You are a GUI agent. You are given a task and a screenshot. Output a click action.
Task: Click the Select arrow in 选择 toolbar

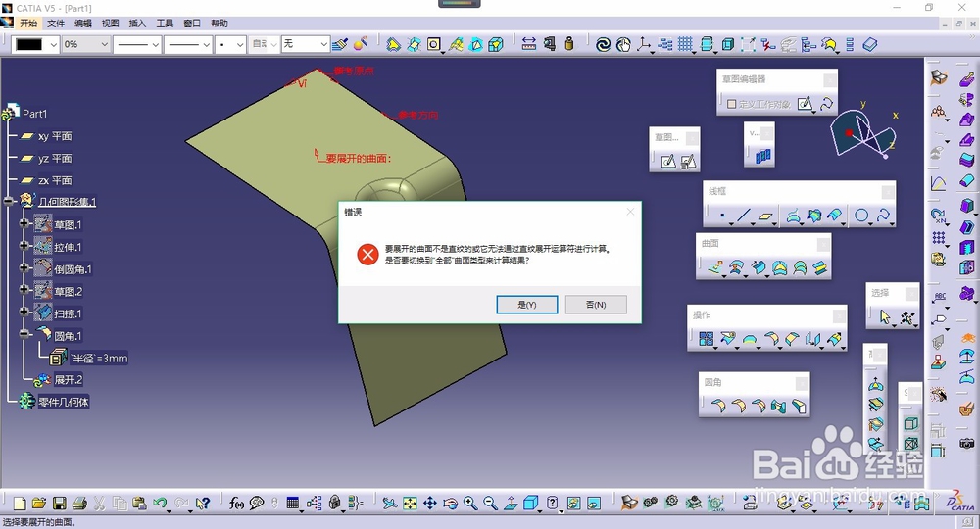point(885,317)
